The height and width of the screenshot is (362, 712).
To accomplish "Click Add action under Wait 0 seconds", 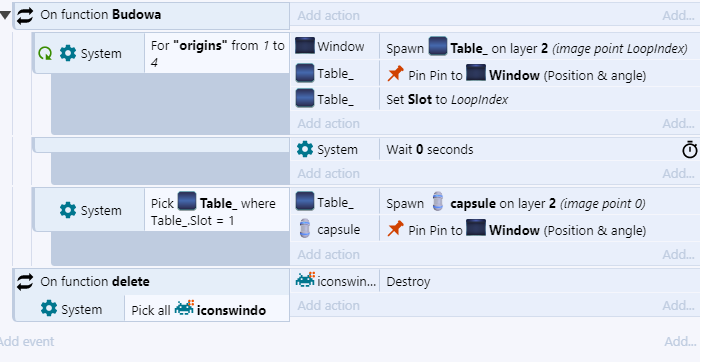I will [329, 174].
